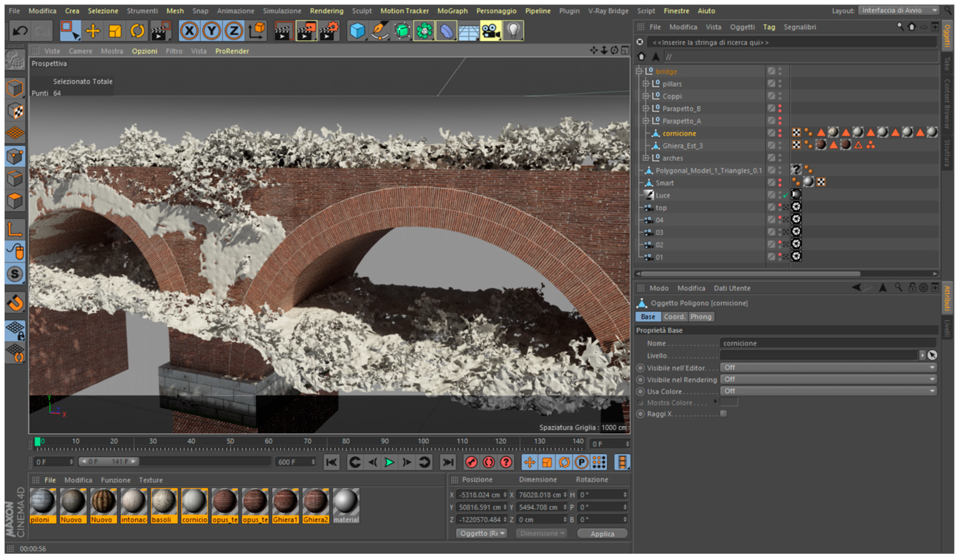
Task: Toggle layer flag for cornicione object
Action: [x=771, y=133]
